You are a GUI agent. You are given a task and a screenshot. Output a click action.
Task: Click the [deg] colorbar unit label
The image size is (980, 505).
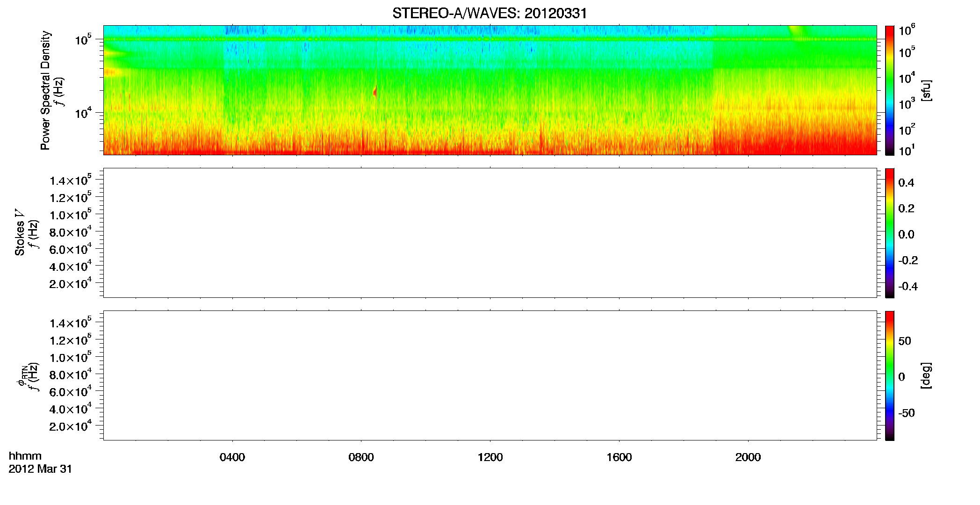point(926,375)
